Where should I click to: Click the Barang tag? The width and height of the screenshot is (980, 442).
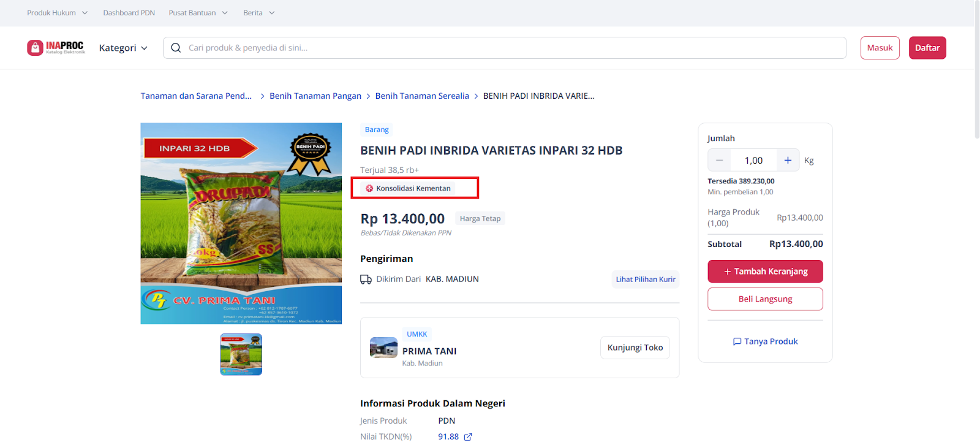(377, 129)
